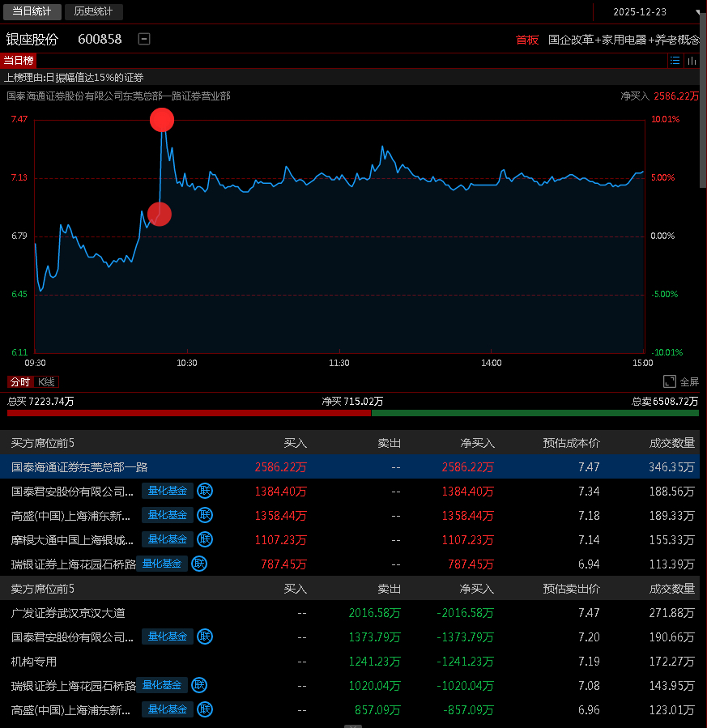Click 量化基金 tag on 瑞银证券 seller row
707x728 pixels.
tap(161, 685)
